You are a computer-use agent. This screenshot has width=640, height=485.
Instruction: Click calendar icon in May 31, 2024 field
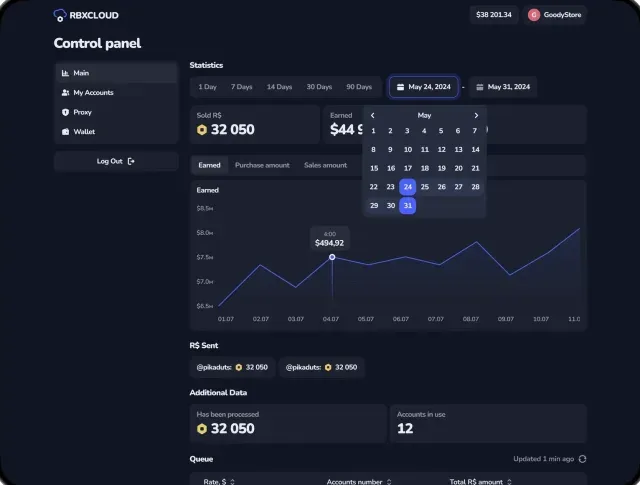point(480,87)
